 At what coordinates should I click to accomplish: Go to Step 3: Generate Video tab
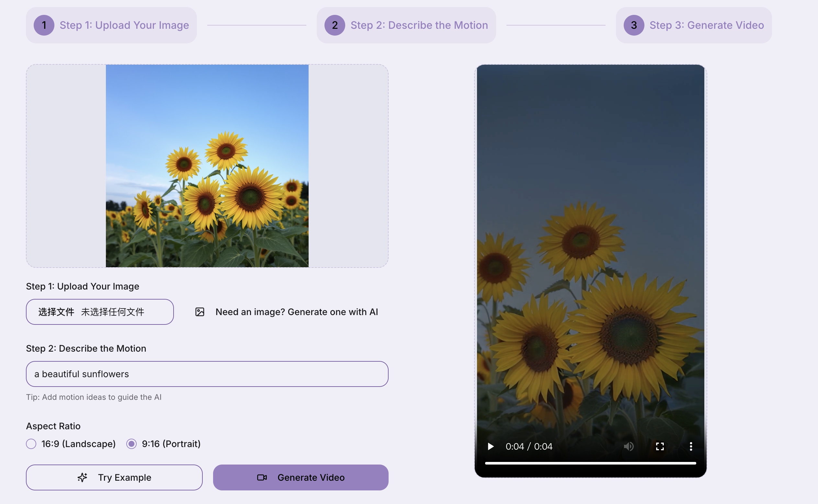click(x=706, y=25)
